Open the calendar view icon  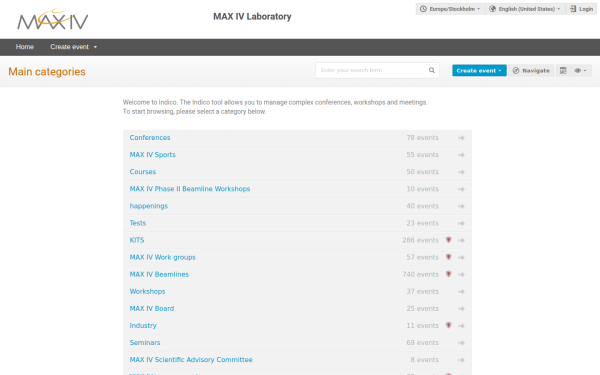click(x=563, y=70)
